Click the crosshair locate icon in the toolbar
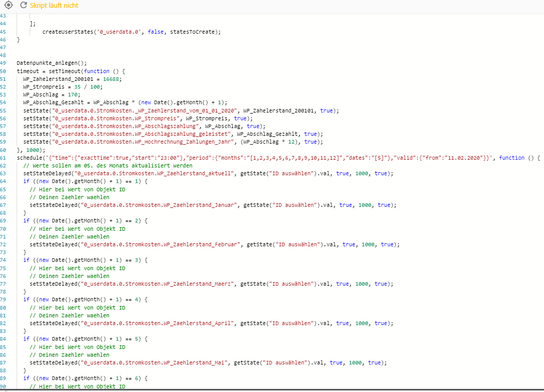 [8, 5]
